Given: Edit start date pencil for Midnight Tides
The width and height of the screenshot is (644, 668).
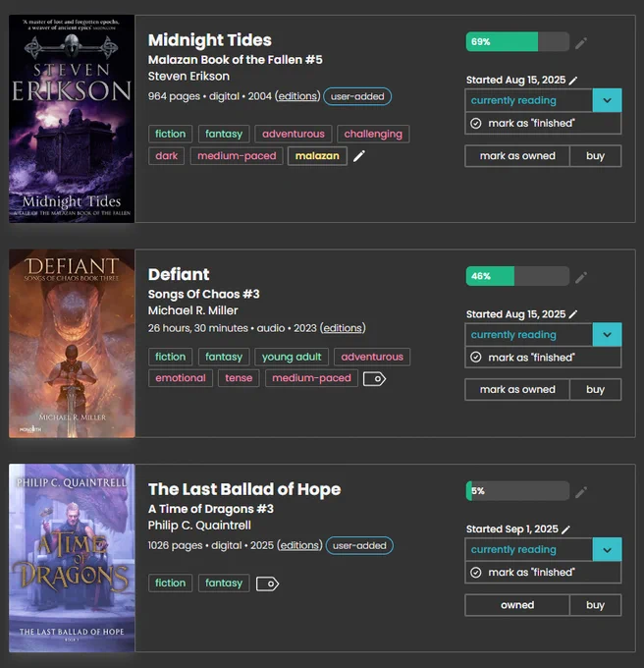Looking at the screenshot, I should 573,81.
